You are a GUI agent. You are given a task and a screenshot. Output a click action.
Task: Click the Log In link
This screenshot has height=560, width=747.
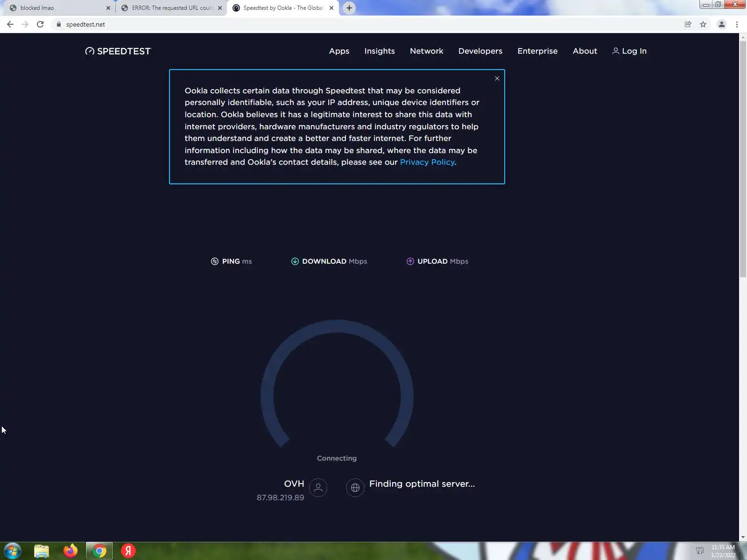tap(629, 51)
